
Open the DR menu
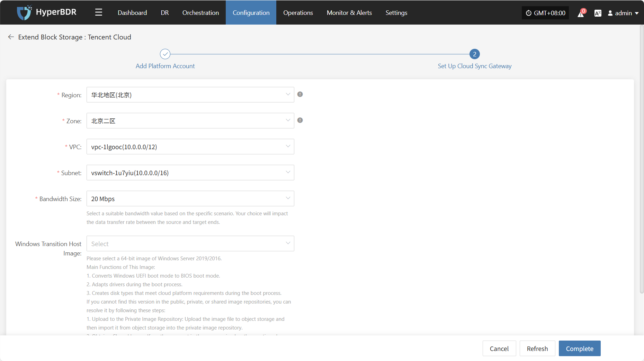point(165,12)
